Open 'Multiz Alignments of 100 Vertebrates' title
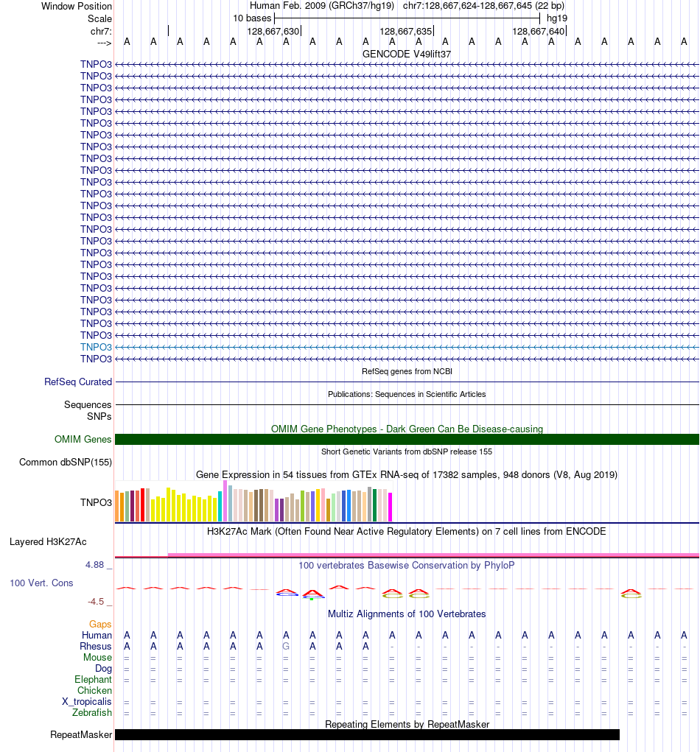The image size is (700, 752). [407, 614]
